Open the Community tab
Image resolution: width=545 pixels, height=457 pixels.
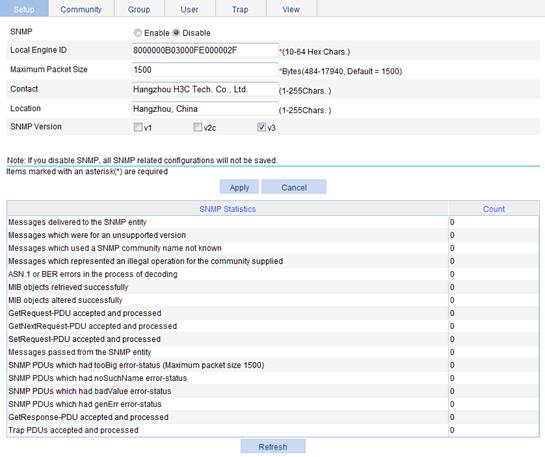pyautogui.click(x=81, y=9)
